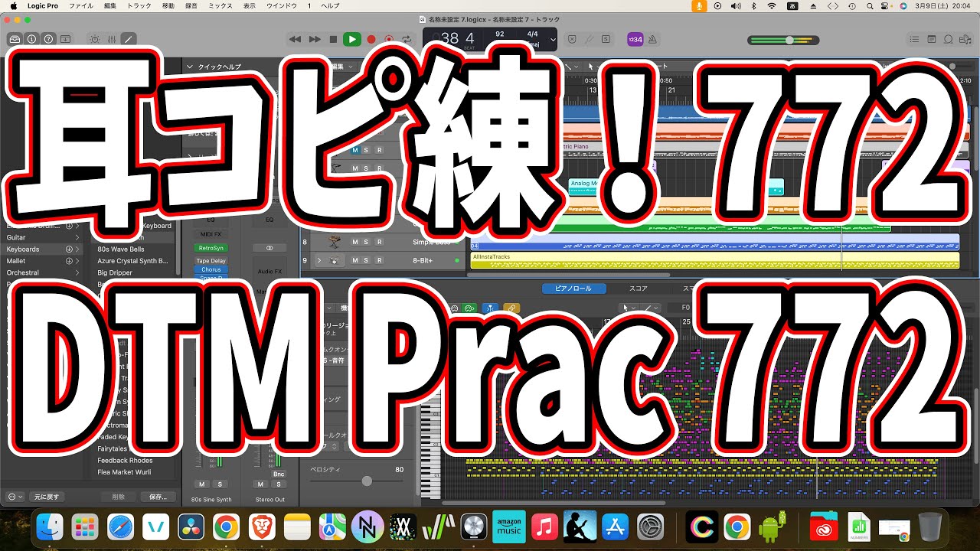The height and width of the screenshot is (551, 980).
Task: Solo track 8 Simple Bass
Action: (366, 242)
